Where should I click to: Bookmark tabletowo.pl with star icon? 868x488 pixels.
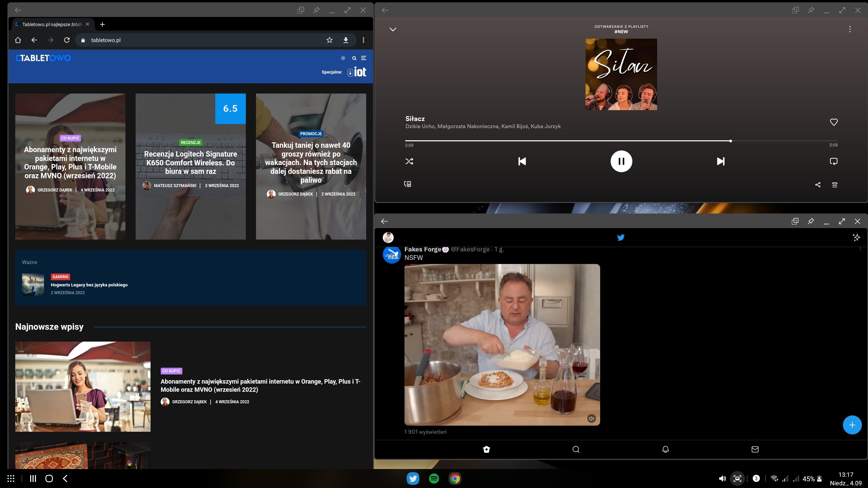[329, 40]
